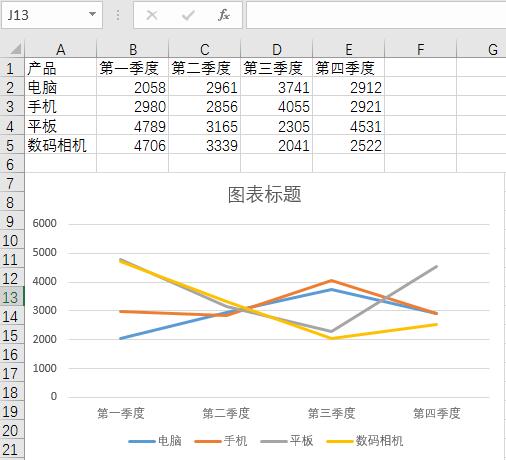Screen dimensions: 506x460
Task: Select the 手机 legend entry
Action: (221, 441)
